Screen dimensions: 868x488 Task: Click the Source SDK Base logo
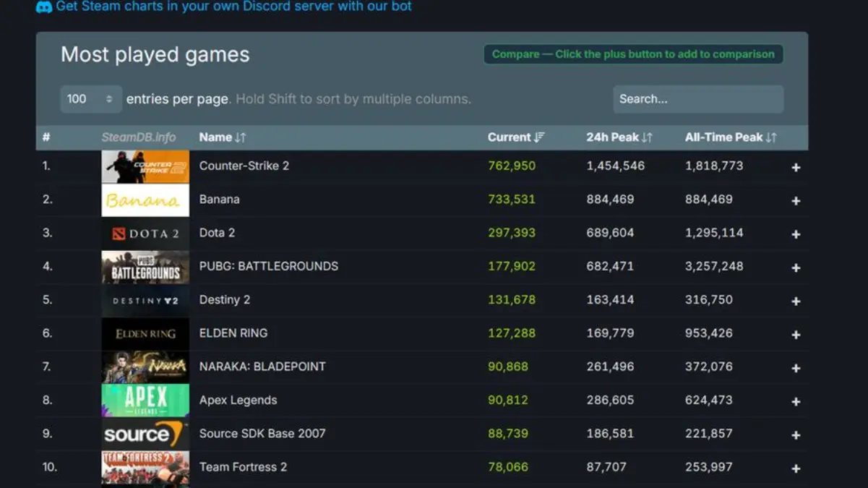(145, 433)
